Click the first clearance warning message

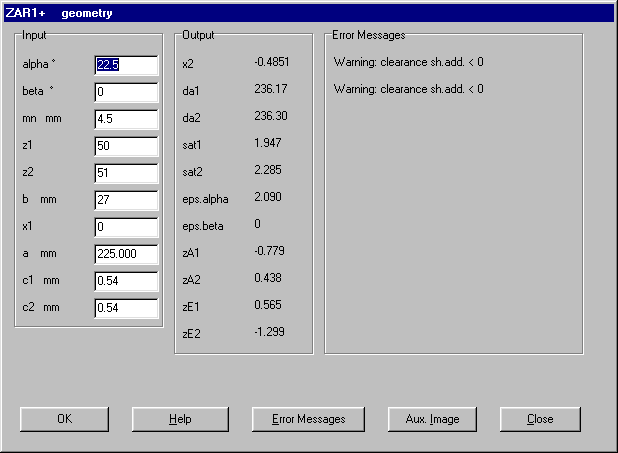coord(408,63)
